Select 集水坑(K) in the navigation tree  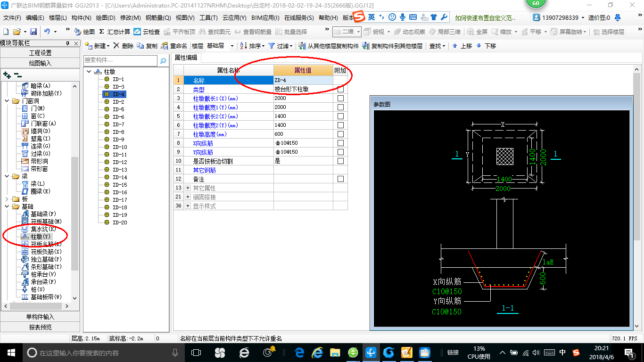39,229
